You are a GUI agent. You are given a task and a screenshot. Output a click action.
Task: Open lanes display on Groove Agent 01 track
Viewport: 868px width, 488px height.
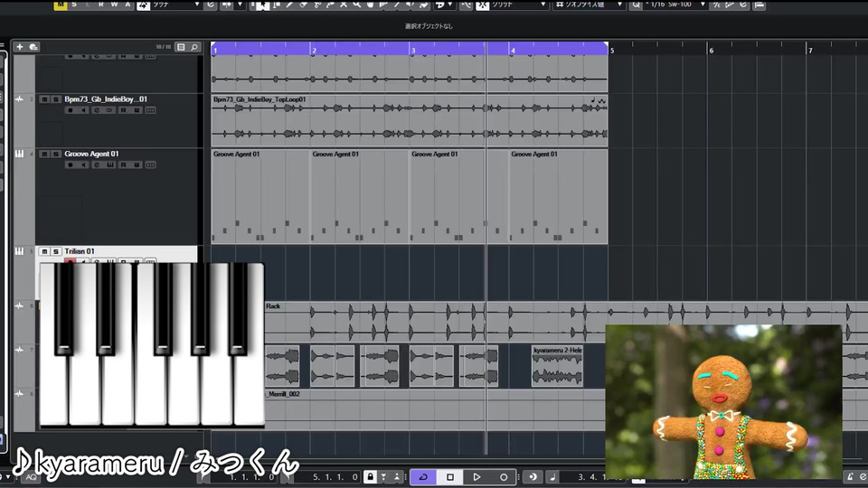click(150, 164)
